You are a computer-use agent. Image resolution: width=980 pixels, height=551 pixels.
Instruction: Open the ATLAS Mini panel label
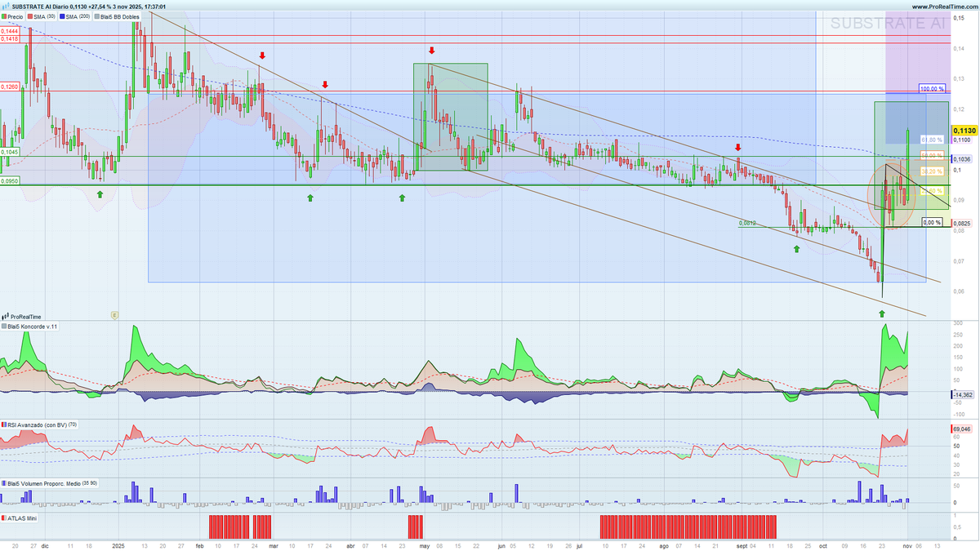(19, 518)
